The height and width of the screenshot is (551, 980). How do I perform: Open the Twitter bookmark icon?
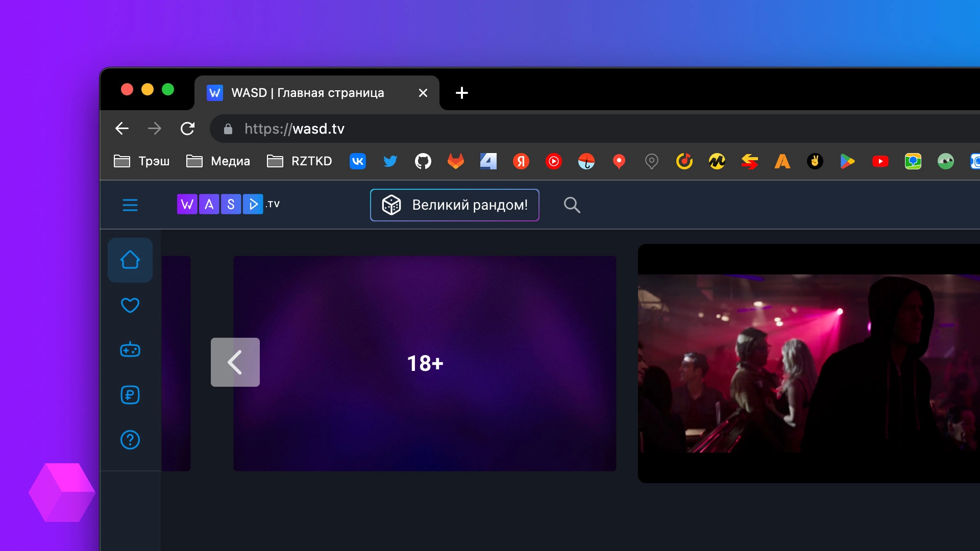pyautogui.click(x=390, y=162)
